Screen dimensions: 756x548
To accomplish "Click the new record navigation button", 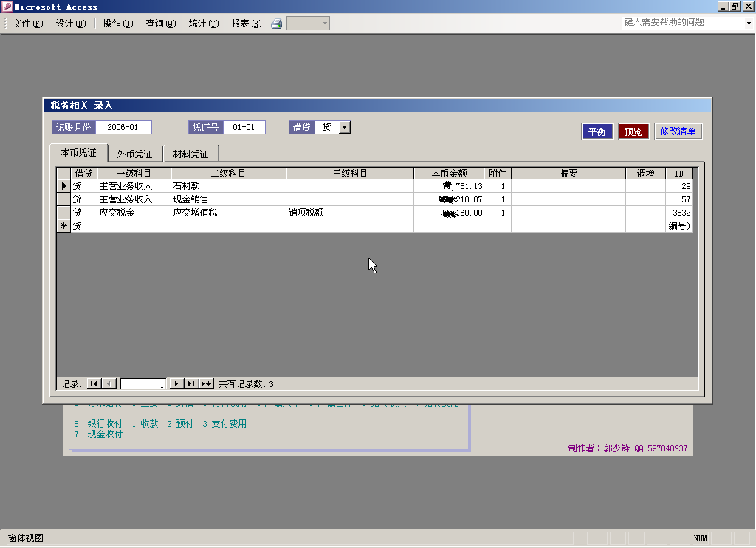I will [x=206, y=383].
